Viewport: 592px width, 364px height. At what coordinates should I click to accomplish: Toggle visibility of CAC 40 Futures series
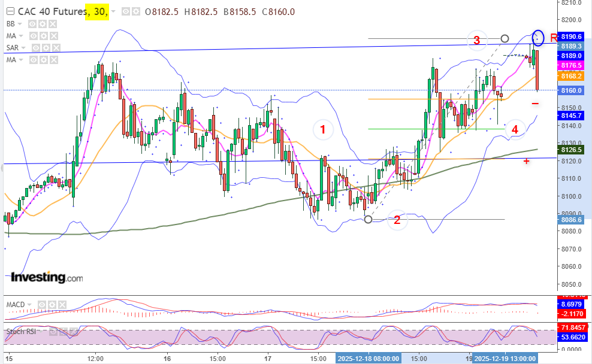126,12
